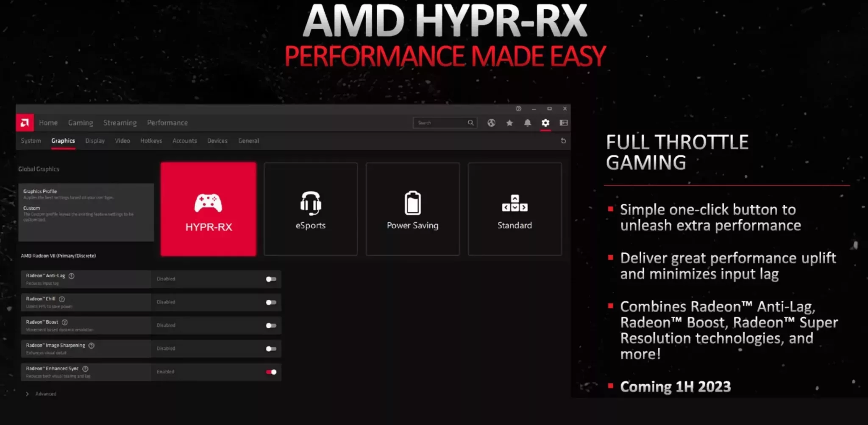The image size is (868, 425).
Task: Show help for Radeon Boost
Action: tap(65, 322)
